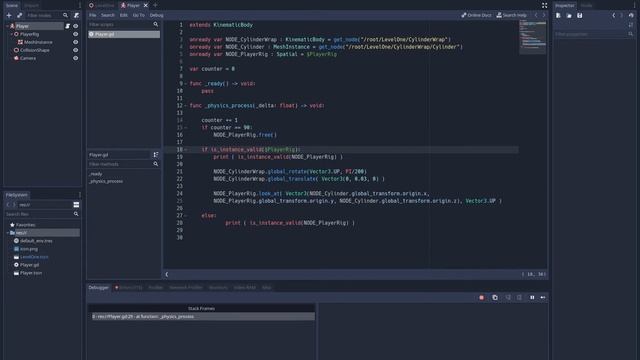
Task: Click the instance scene link icon
Action: coord(19,15)
